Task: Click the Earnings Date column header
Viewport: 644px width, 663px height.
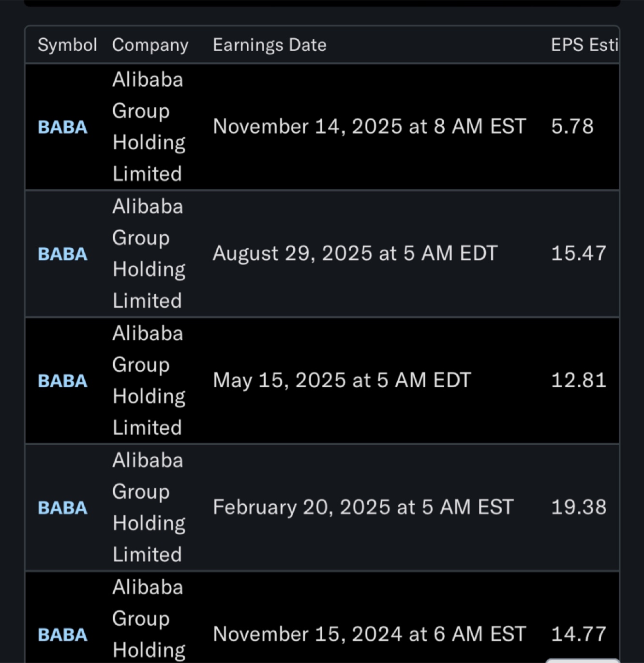Action: pyautogui.click(x=270, y=45)
